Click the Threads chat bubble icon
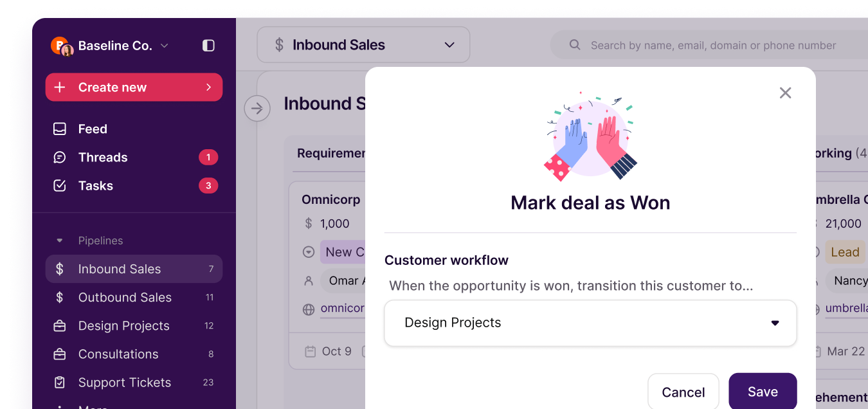 60,158
